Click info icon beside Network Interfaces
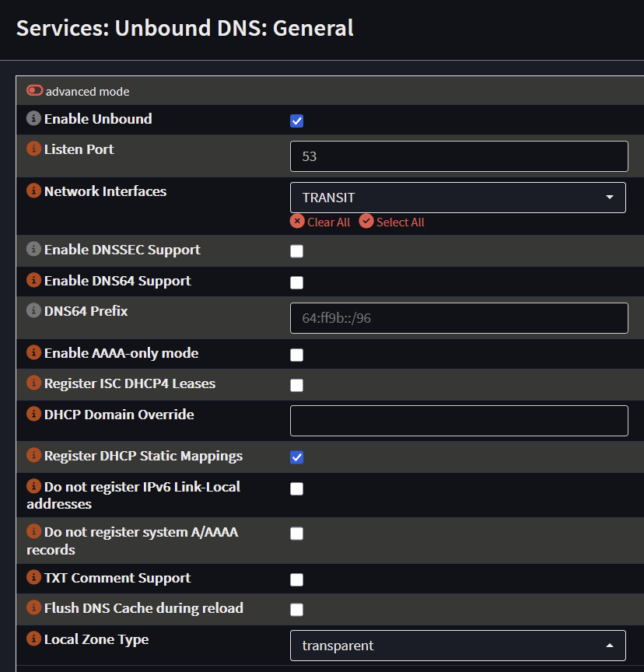This screenshot has width=644, height=672. pos(33,191)
